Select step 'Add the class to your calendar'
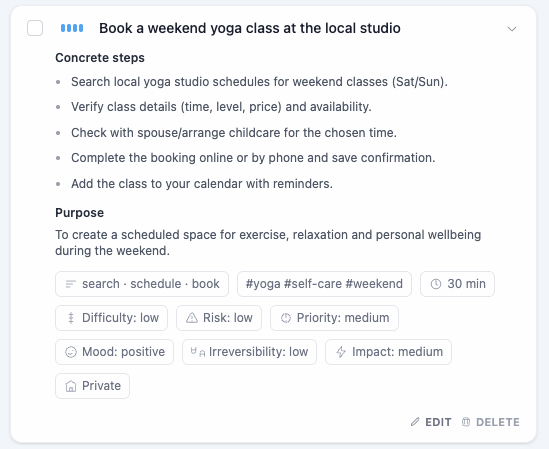Screen dimensions: 549x449 [x=202, y=184]
